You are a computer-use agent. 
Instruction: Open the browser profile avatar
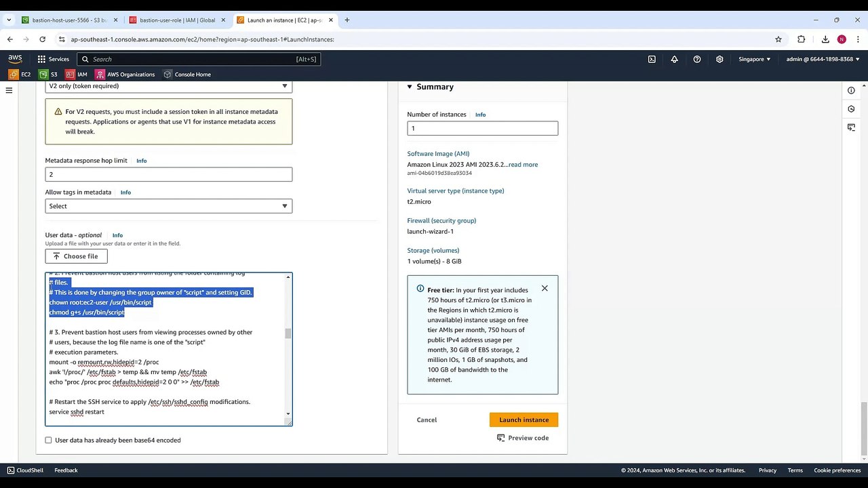click(842, 39)
